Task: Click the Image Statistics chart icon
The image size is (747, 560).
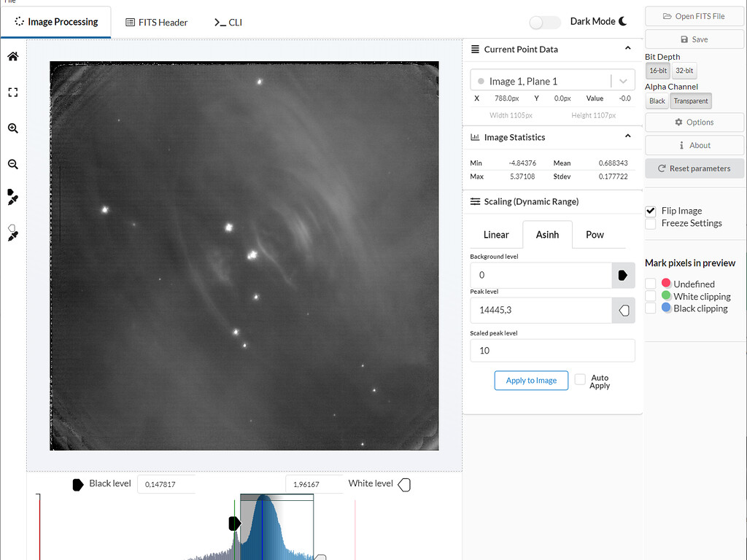Action: (475, 137)
